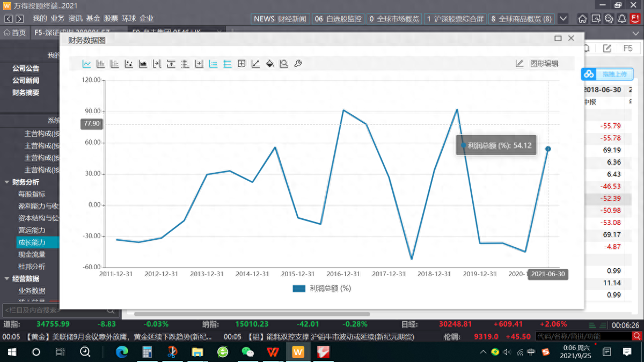Screen dimensions: 644x362
Task: Toggle the highlighted list-style axis lines icon
Action: tap(213, 64)
